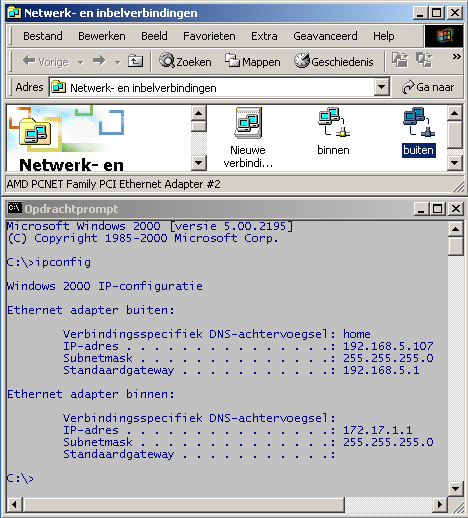
Task: Open the Geavanceerd menu
Action: point(325,36)
